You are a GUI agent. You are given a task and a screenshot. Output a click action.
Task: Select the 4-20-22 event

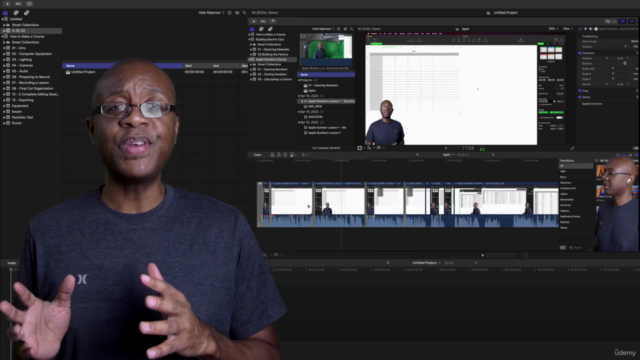31,31
